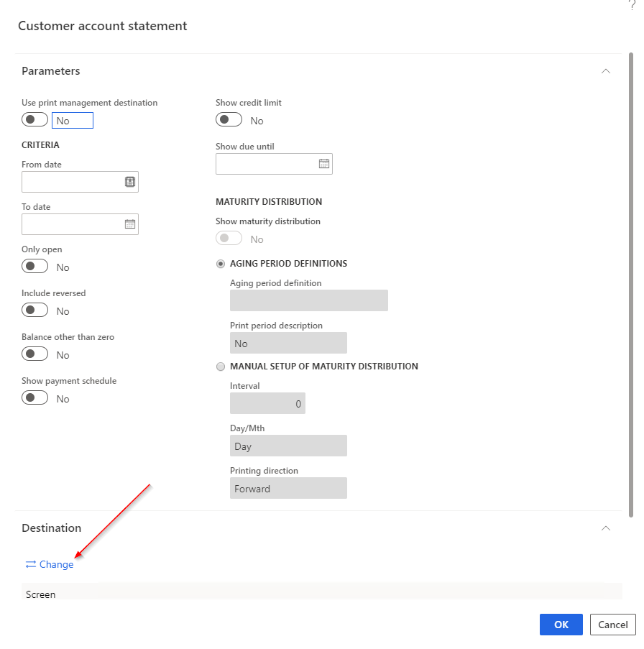Viewport: 644px width, 649px height.
Task: Select the Aging Period Definitions radio button
Action: click(x=221, y=264)
